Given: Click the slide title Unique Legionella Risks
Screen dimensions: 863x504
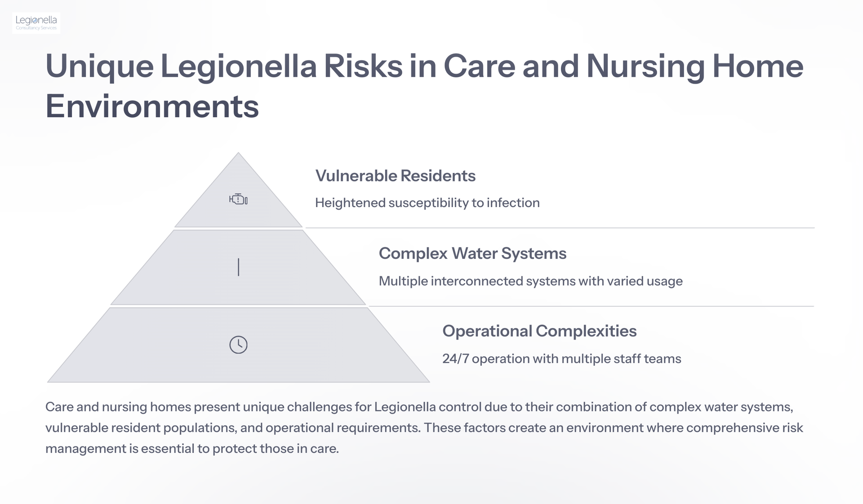Looking at the screenshot, I should point(424,86).
